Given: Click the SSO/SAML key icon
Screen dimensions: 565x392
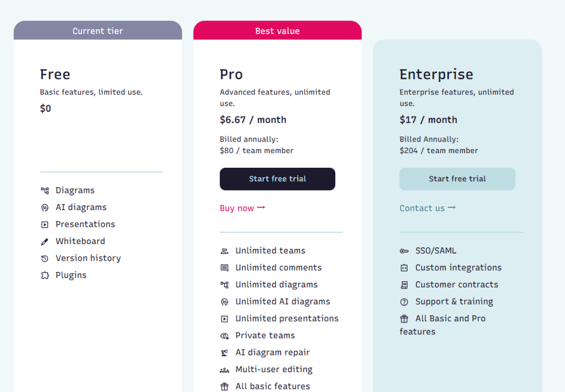Looking at the screenshot, I should 404,251.
